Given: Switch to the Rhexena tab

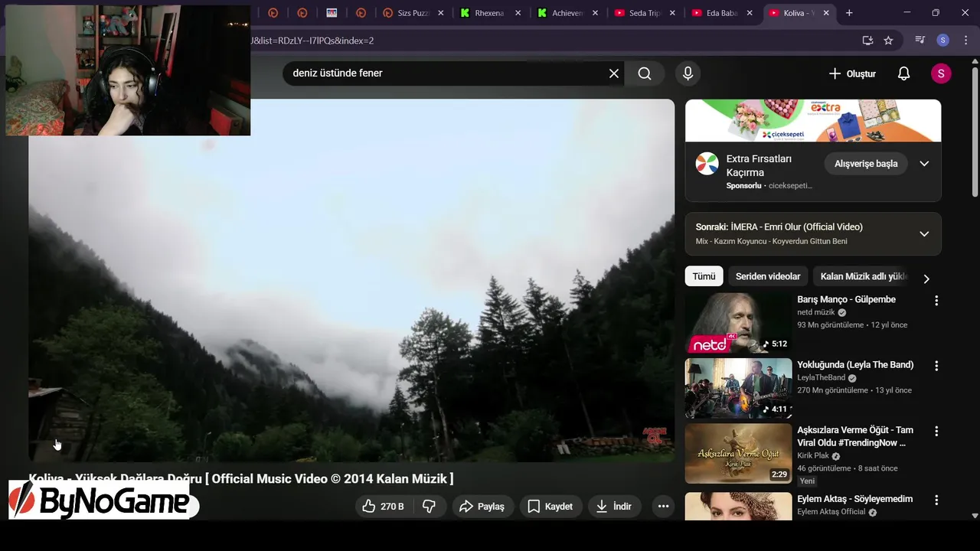Looking at the screenshot, I should pyautogui.click(x=488, y=13).
